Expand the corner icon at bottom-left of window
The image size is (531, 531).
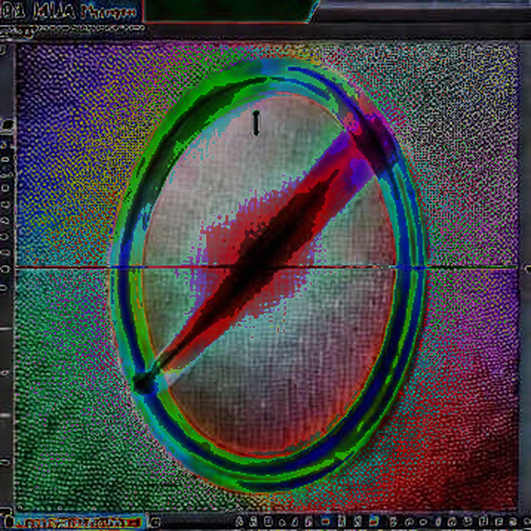(x=6, y=521)
